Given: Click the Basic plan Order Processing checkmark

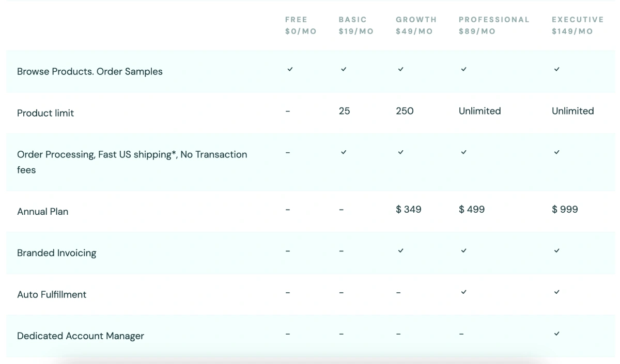Looking at the screenshot, I should (x=344, y=152).
